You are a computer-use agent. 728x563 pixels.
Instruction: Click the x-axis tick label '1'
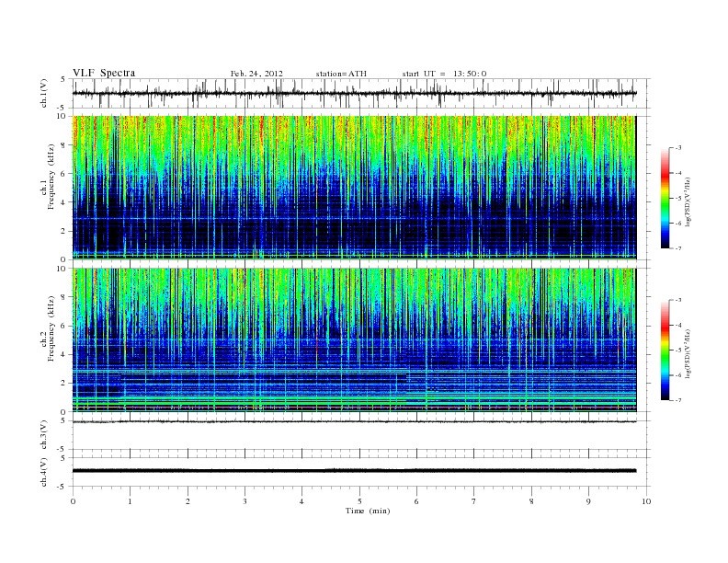[131, 501]
